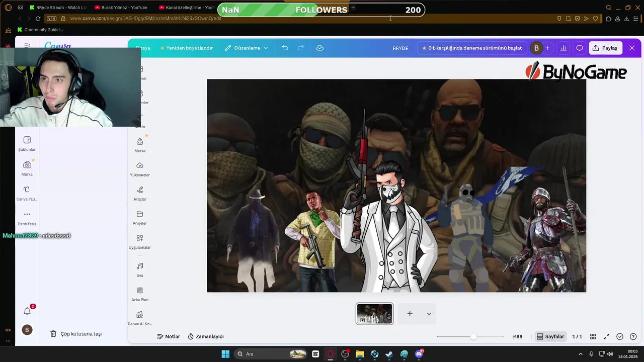Screen dimensions: 644x362
Task: Add a new page with plus button
Action: (410, 314)
